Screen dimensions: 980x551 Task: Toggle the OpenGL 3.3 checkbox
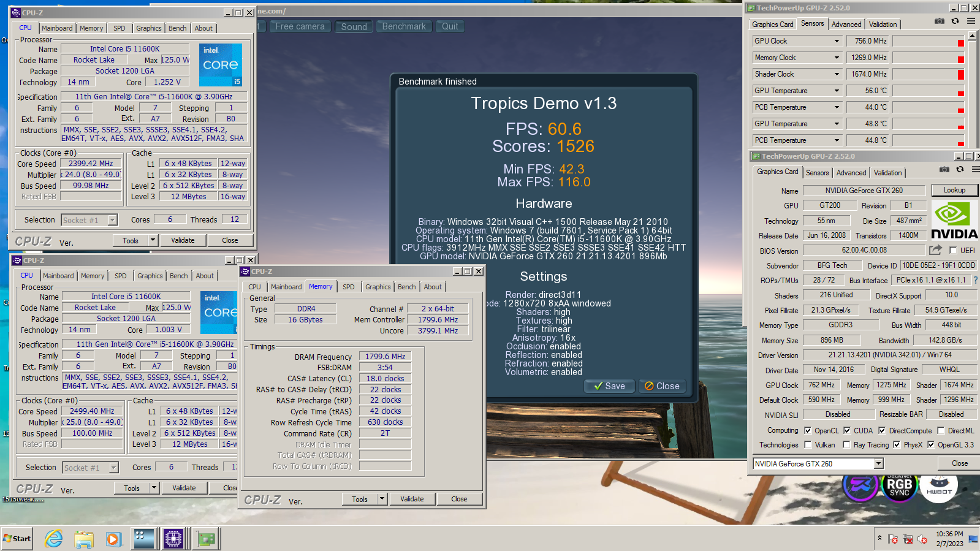coord(931,444)
